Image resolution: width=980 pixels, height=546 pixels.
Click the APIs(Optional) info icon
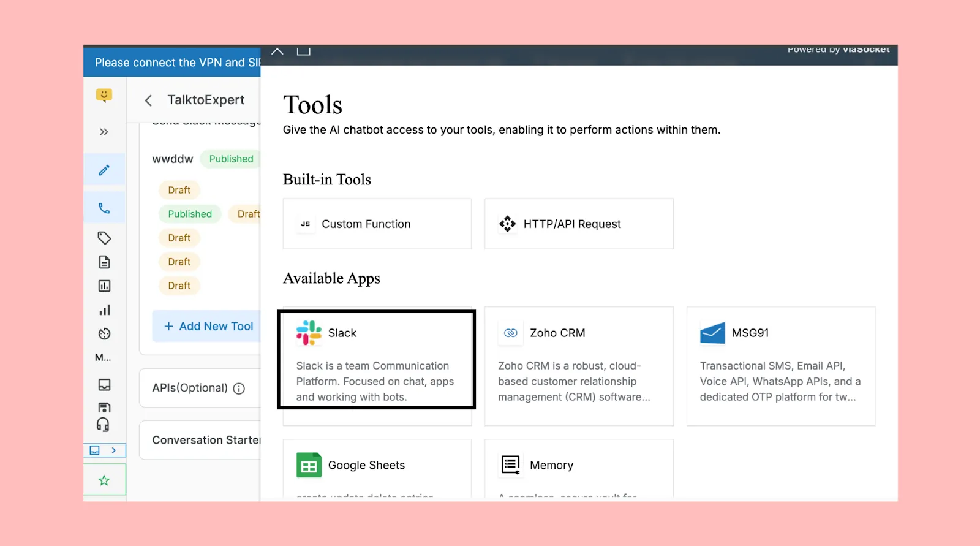pyautogui.click(x=239, y=389)
